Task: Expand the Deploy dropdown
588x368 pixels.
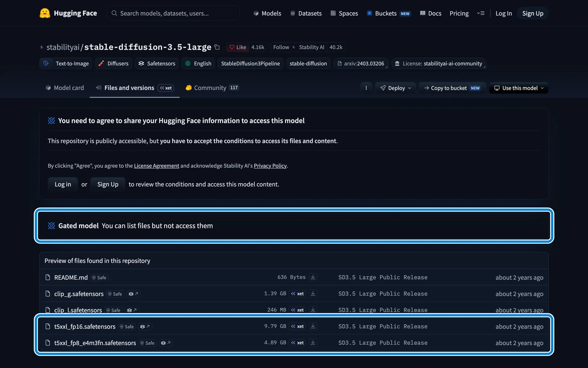Action: click(x=395, y=88)
